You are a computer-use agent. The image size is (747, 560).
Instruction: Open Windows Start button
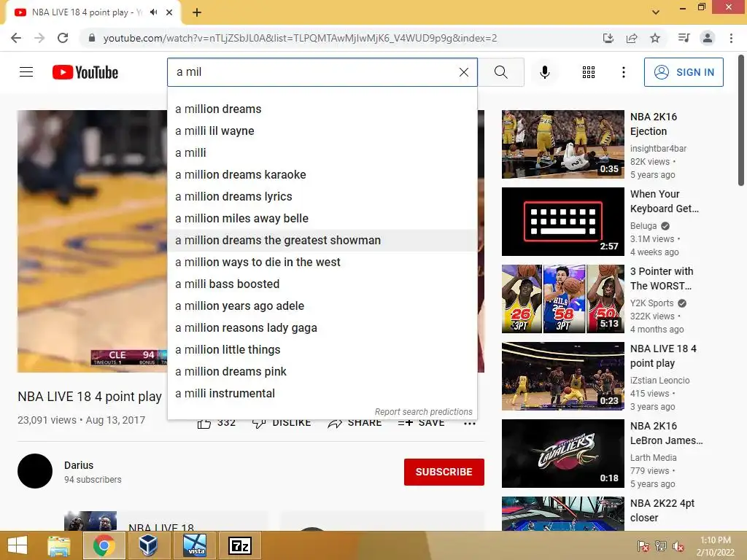(x=18, y=545)
